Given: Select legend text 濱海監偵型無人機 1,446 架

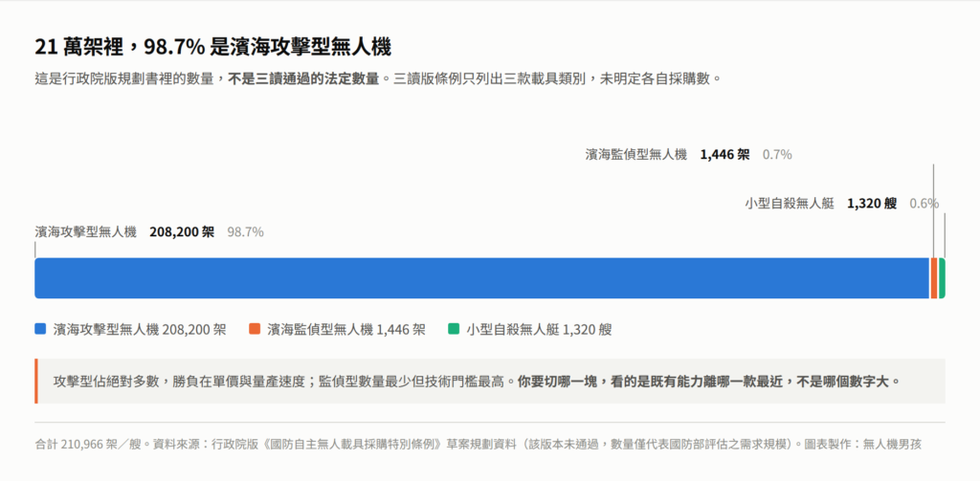Looking at the screenshot, I should tap(346, 330).
